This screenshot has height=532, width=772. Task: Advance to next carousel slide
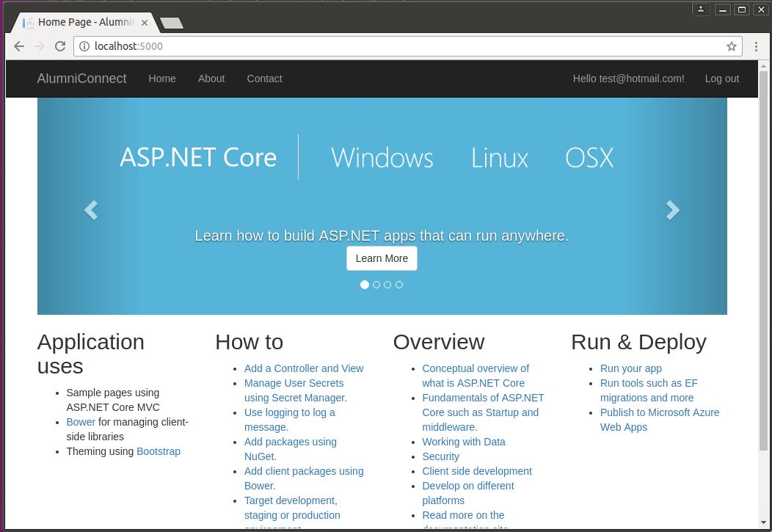[672, 211]
